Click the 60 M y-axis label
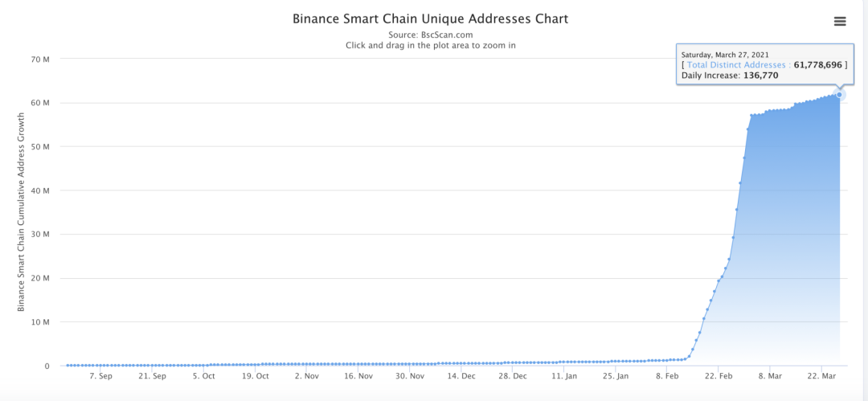Screen dimensions: 868x401 pyautogui.click(x=41, y=103)
